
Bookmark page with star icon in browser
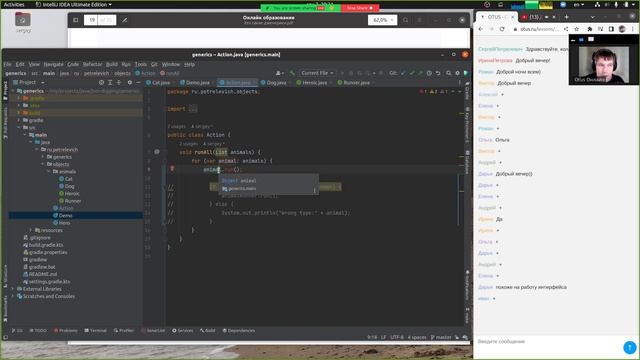pos(577,29)
